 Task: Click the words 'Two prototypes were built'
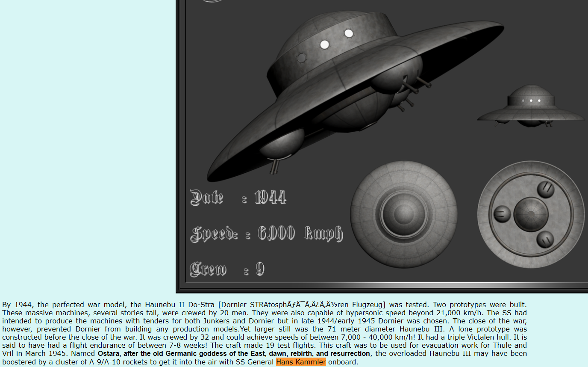coord(479,305)
